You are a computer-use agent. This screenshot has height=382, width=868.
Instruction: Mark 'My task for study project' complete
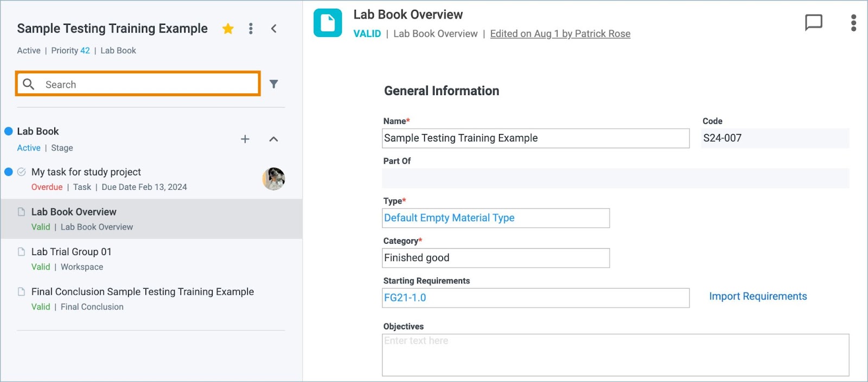[22, 172]
